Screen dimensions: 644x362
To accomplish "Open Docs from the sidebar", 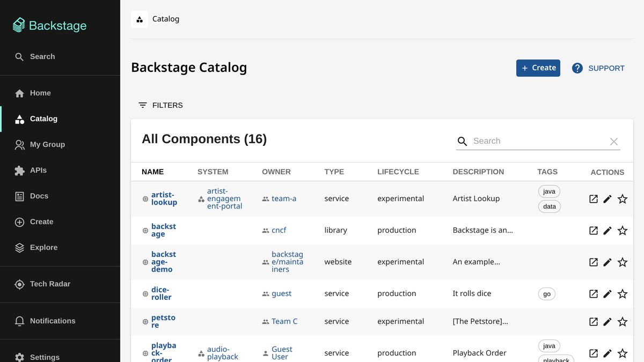I will click(x=60, y=196).
